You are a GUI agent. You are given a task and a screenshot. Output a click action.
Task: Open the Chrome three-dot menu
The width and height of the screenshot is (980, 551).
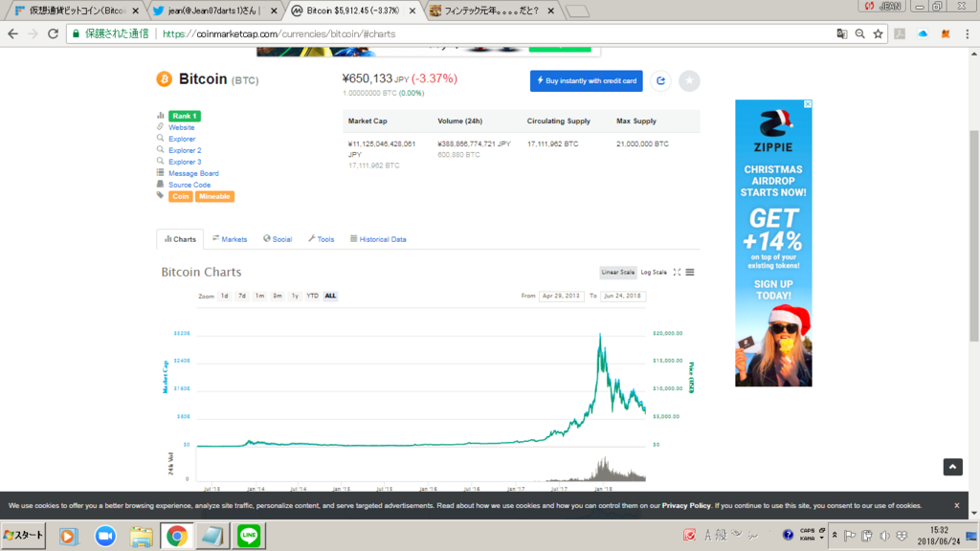click(967, 33)
